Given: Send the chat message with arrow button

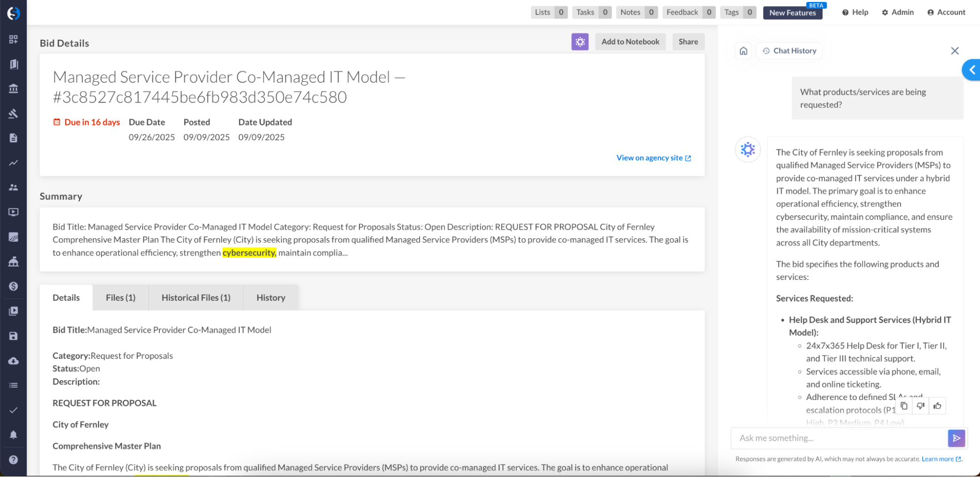Looking at the screenshot, I should coord(956,438).
